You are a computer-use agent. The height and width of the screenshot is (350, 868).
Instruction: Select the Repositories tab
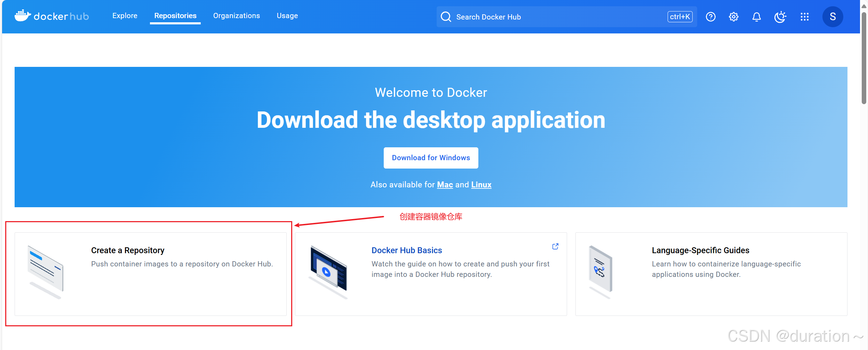pyautogui.click(x=175, y=16)
